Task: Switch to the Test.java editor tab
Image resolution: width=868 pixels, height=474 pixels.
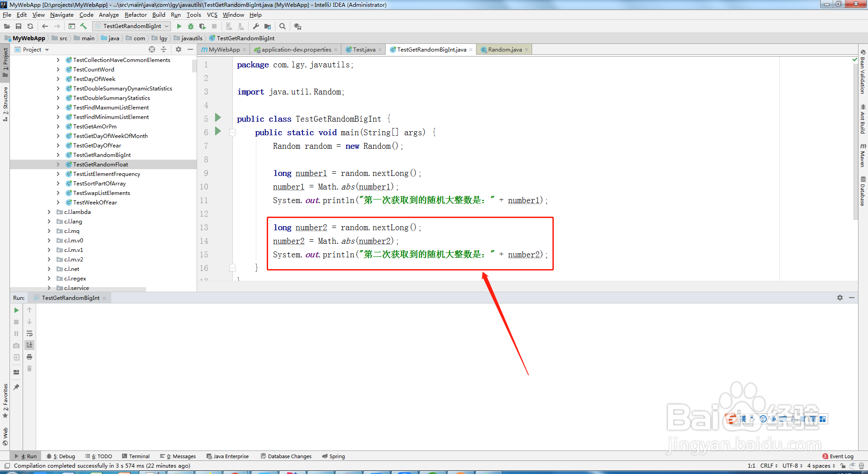Action: coord(364,49)
